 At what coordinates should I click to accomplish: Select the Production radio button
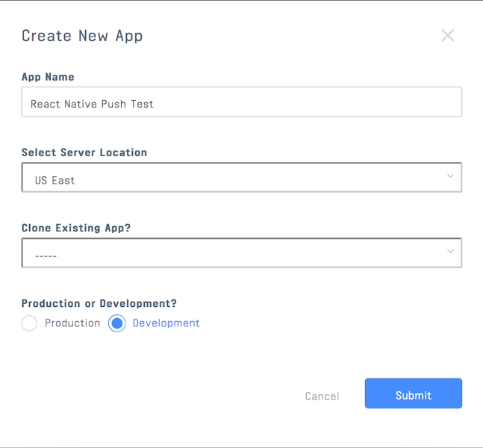tap(29, 323)
